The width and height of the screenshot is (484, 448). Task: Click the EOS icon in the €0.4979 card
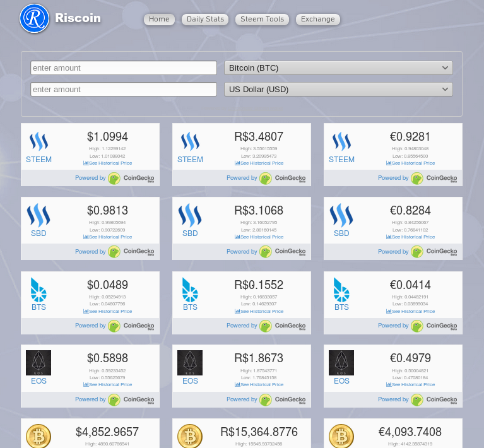pyautogui.click(x=341, y=363)
